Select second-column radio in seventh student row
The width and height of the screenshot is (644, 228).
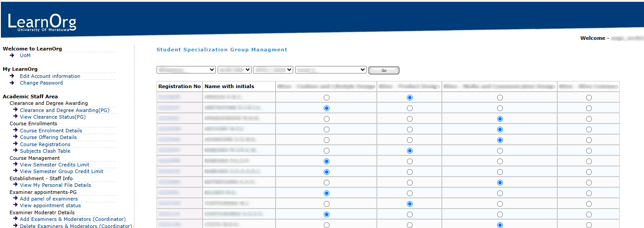click(410, 161)
